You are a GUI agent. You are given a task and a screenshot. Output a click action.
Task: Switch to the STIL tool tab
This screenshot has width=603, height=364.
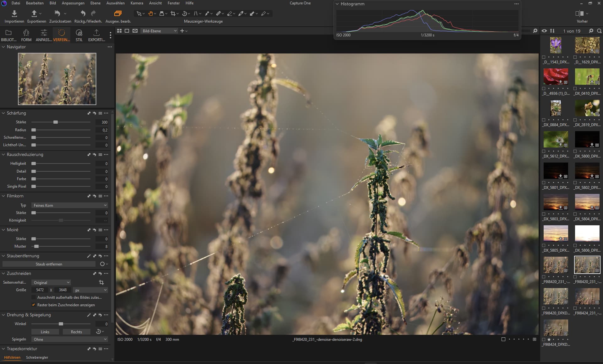click(x=79, y=35)
